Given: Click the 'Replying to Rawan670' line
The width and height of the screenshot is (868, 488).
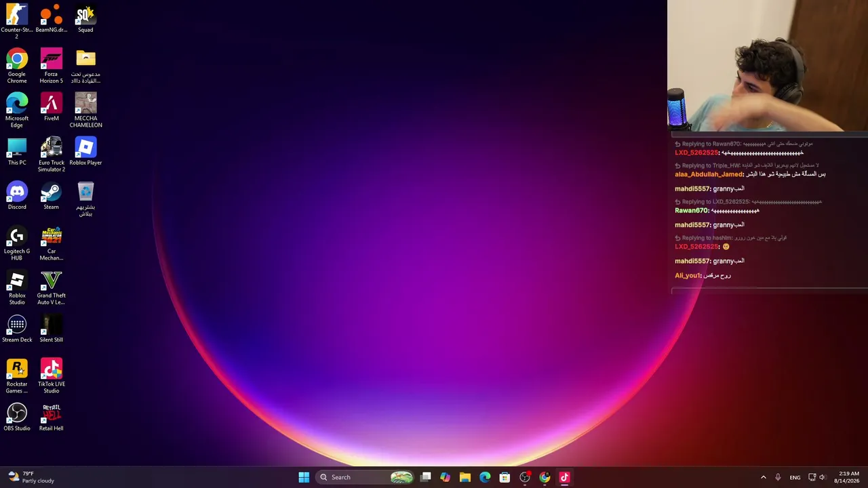Looking at the screenshot, I should pos(743,144).
